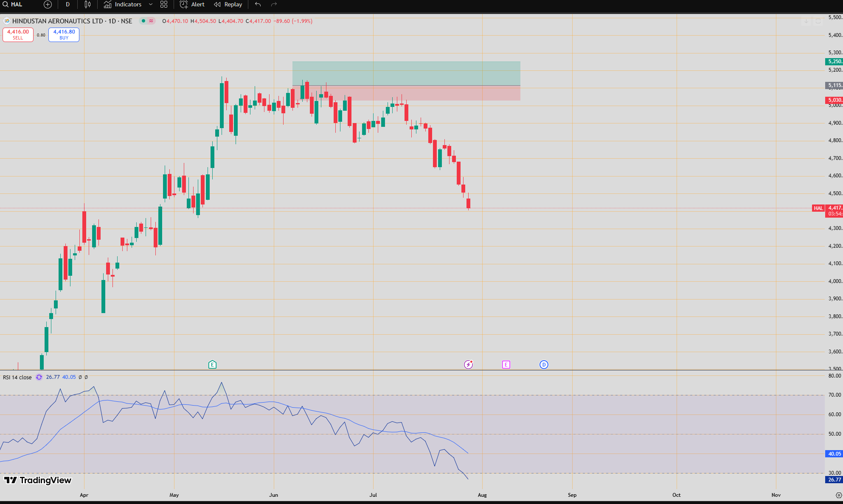
Task: Click the faint frame icon at chart top-right
Action: click(x=818, y=21)
